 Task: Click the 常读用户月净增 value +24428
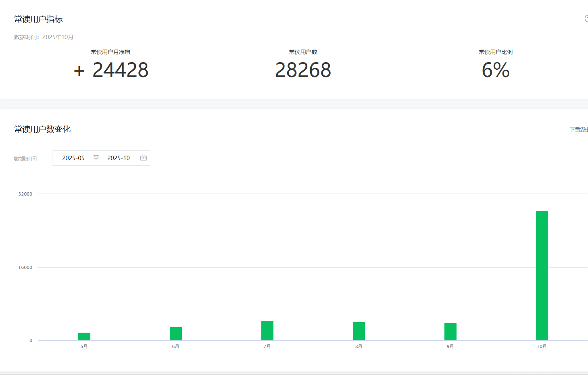pyautogui.click(x=111, y=70)
